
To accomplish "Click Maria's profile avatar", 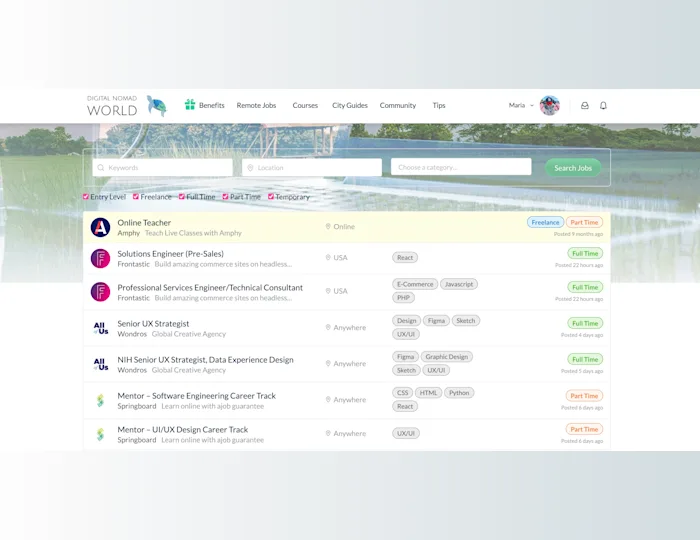I will pos(550,105).
